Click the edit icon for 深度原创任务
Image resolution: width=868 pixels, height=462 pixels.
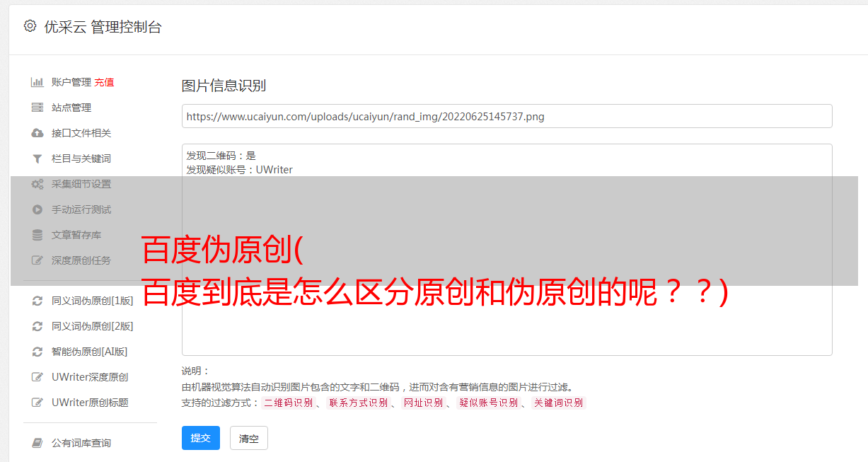pyautogui.click(x=37, y=260)
